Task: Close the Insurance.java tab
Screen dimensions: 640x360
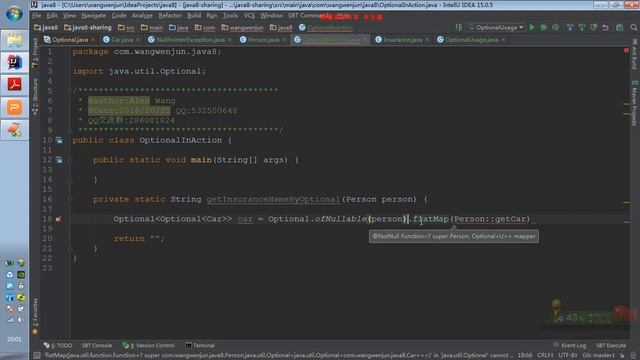Action: click(x=427, y=40)
